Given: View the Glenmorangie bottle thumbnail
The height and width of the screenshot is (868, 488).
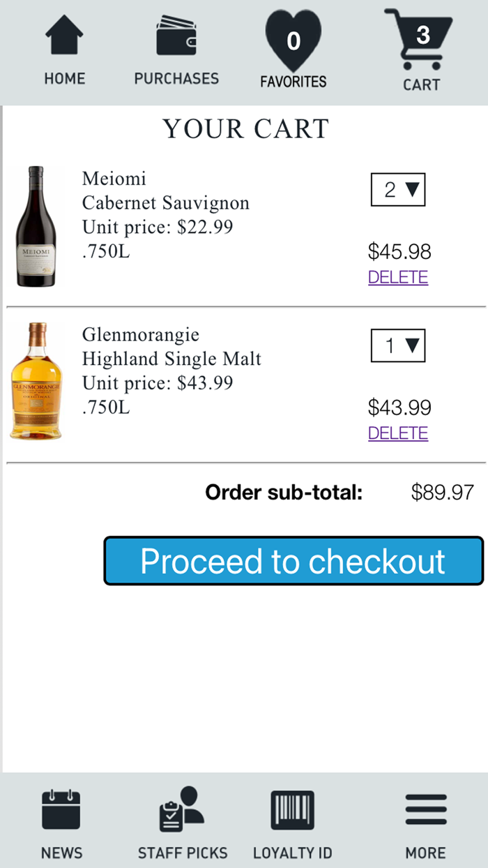Looking at the screenshot, I should tap(36, 382).
